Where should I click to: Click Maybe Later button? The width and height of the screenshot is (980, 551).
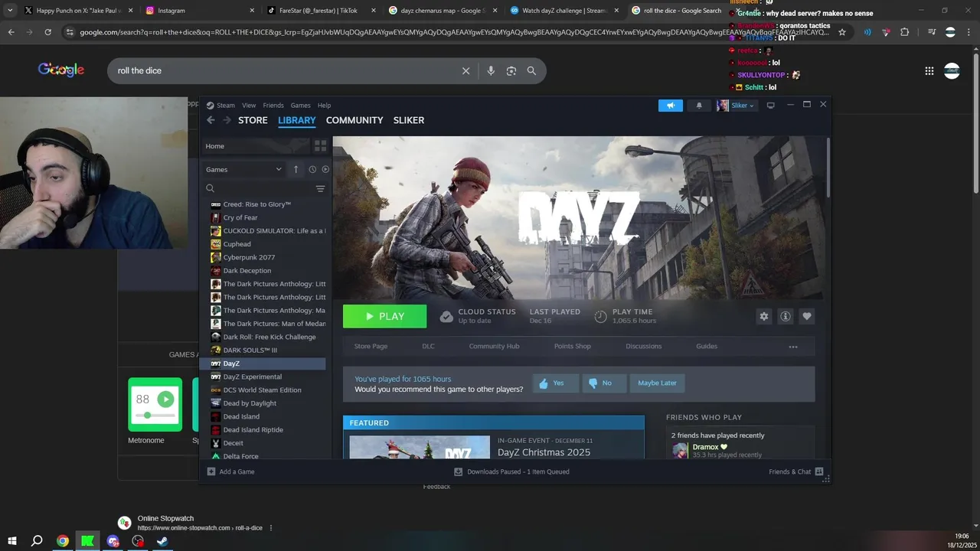[x=657, y=383]
